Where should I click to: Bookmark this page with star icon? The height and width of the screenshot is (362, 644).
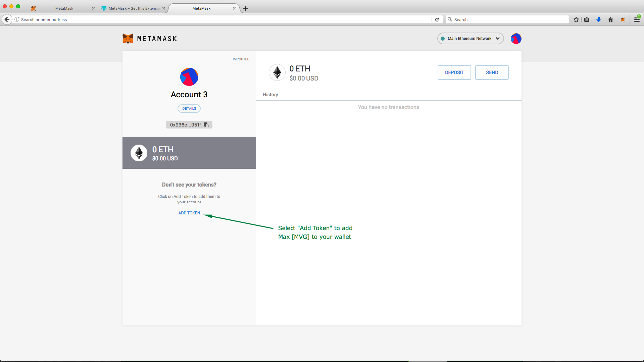576,19
